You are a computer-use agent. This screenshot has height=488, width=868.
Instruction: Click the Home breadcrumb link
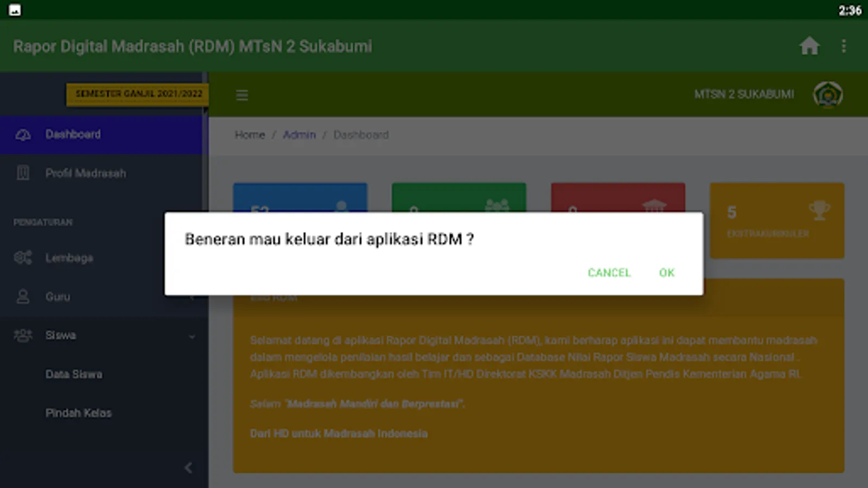[x=250, y=135]
